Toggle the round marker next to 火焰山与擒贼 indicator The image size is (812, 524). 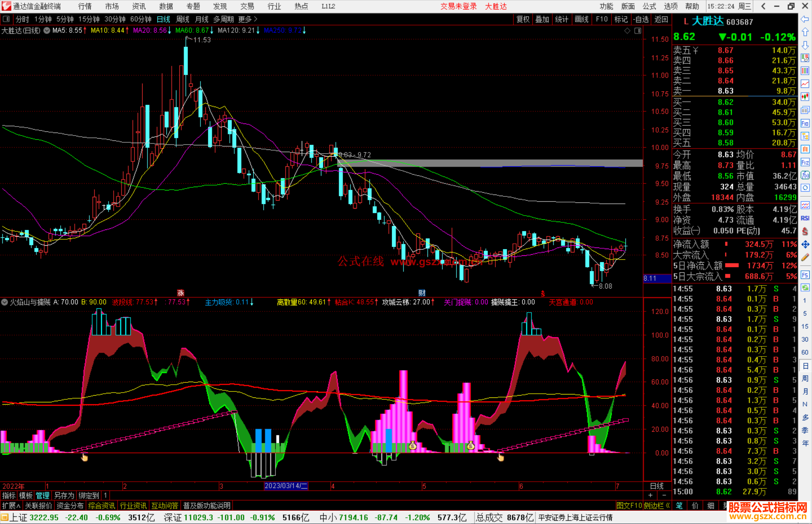(x=5, y=302)
